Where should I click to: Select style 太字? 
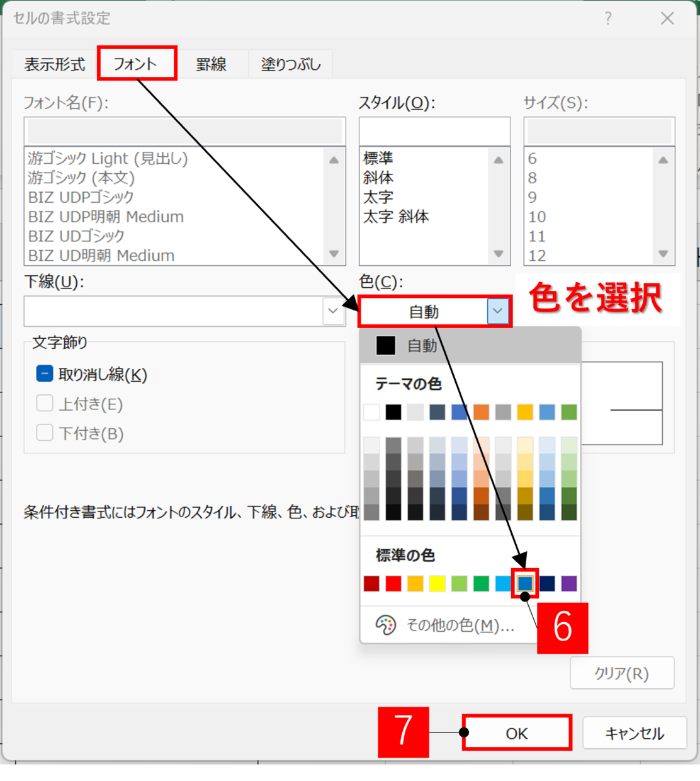(x=378, y=197)
